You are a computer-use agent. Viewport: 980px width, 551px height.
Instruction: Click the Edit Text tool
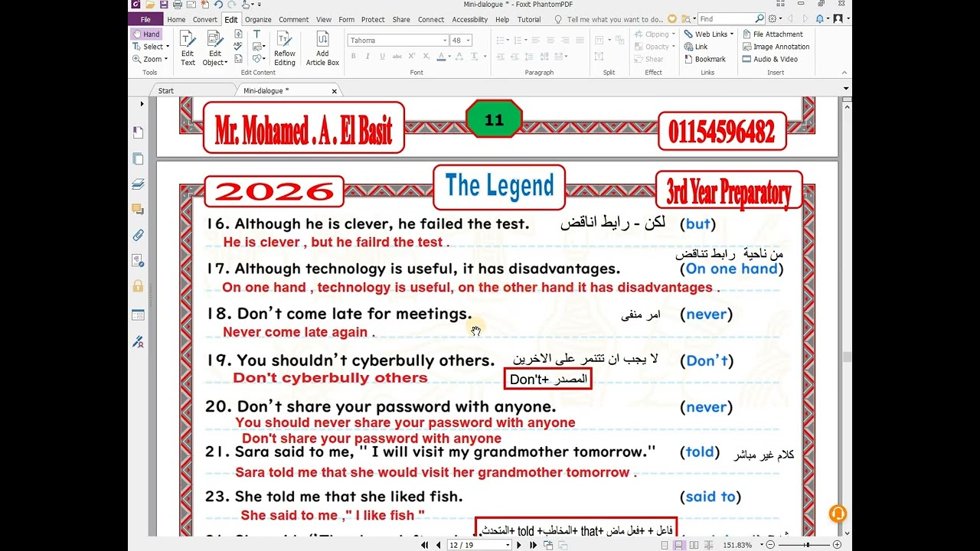188,47
